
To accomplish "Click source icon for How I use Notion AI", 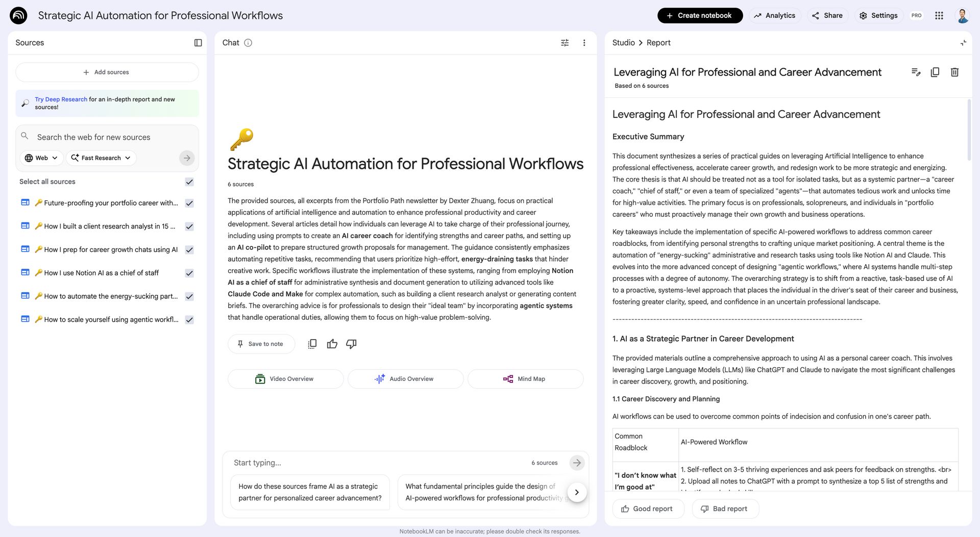I will [25, 273].
